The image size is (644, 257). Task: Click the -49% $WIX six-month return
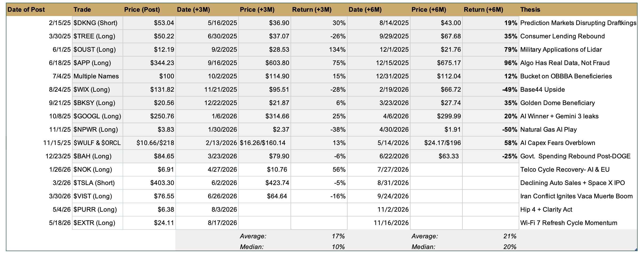click(491, 90)
